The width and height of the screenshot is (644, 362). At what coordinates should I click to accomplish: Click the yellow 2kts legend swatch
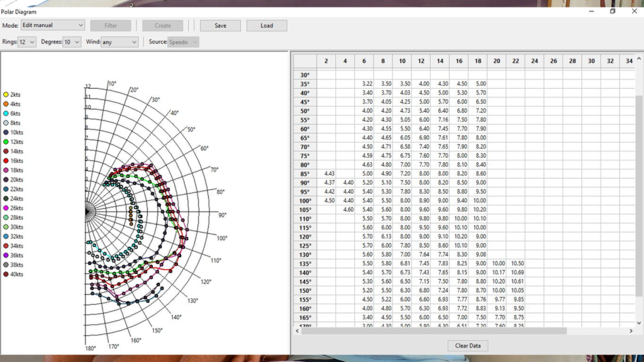6,95
